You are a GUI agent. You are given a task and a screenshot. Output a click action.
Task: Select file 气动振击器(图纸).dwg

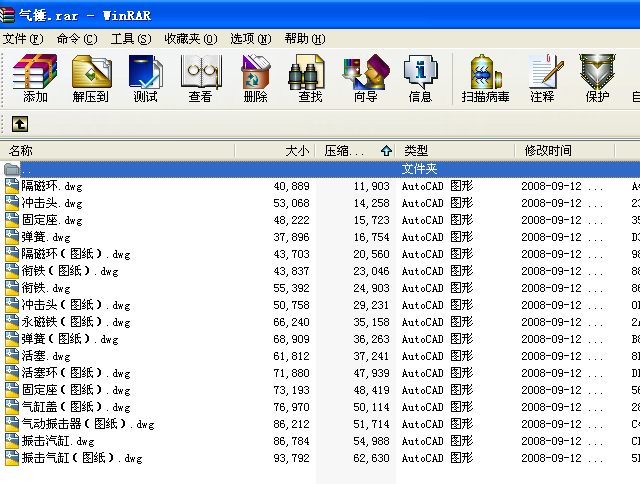pos(88,424)
